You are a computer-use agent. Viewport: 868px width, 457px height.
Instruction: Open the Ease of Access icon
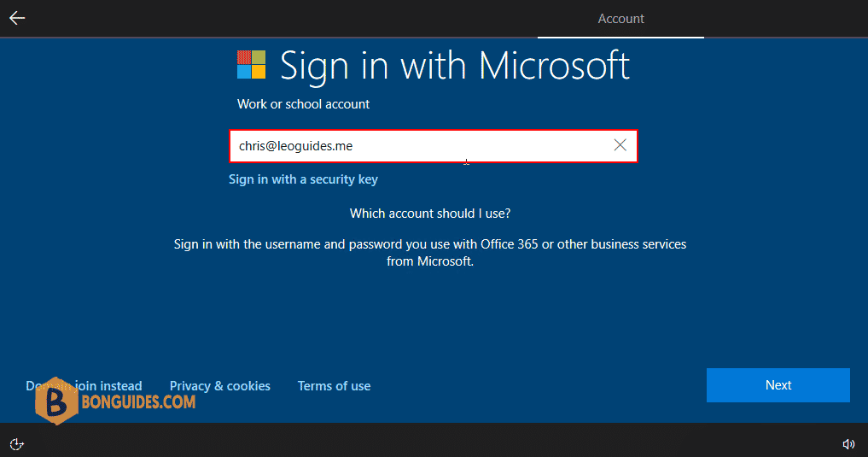[x=16, y=443]
